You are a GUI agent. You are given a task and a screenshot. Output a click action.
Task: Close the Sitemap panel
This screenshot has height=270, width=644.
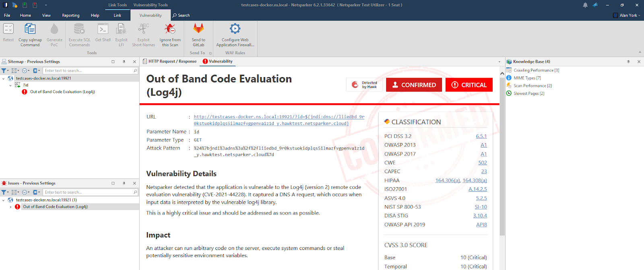[x=134, y=61]
